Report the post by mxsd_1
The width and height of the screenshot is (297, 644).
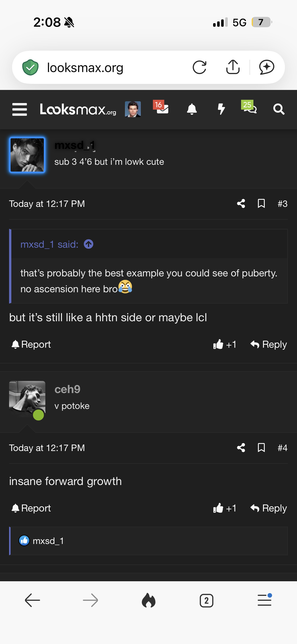[x=31, y=344]
